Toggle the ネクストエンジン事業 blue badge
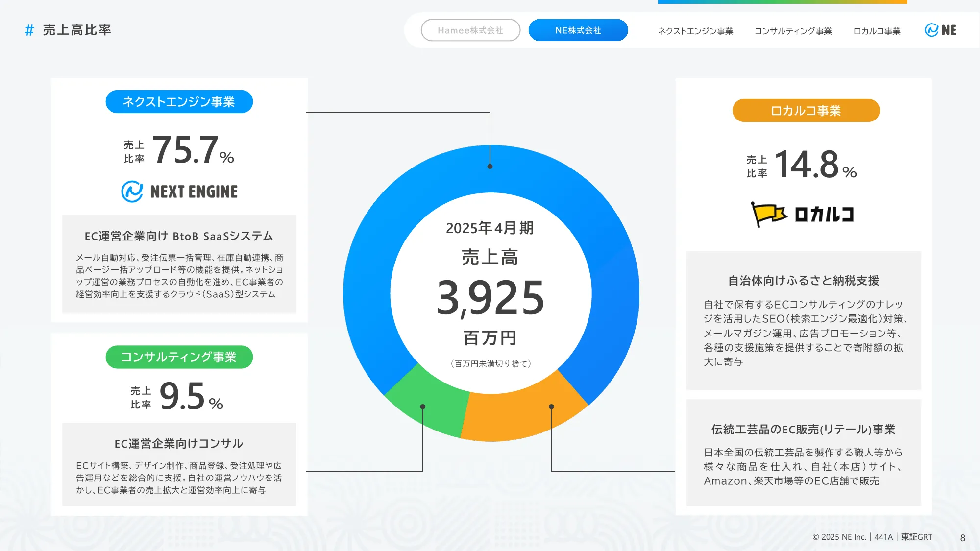This screenshot has height=551, width=980. tap(179, 101)
